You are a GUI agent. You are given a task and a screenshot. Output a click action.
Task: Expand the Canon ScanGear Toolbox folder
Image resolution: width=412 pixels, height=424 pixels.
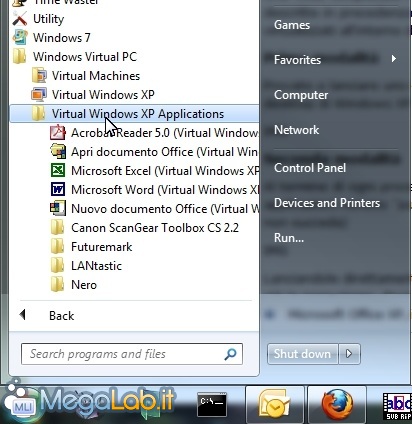[x=145, y=228]
